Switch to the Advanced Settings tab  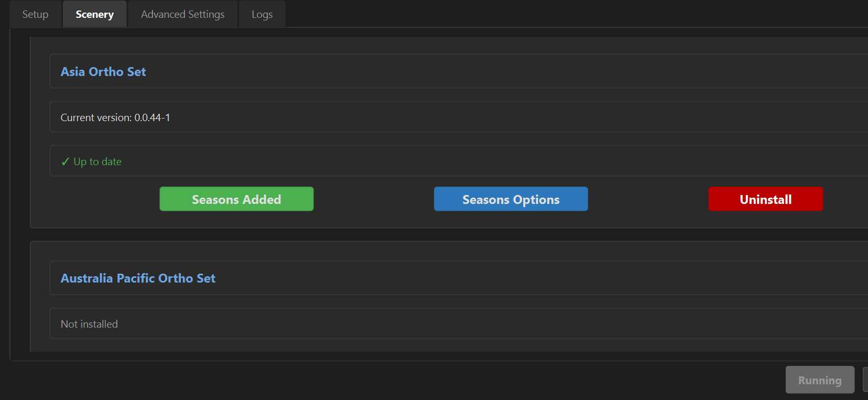point(182,14)
